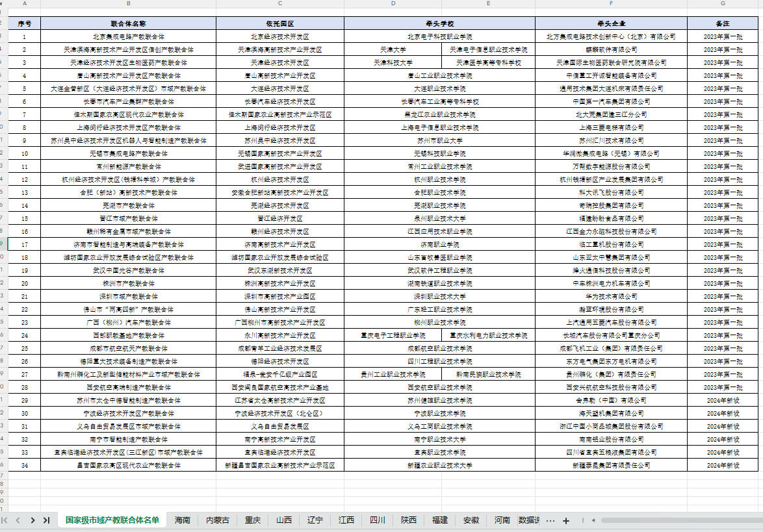Viewport: 763px width, 532px height.
Task: Switch to the 内蒙古 sheet tab
Action: 218,520
